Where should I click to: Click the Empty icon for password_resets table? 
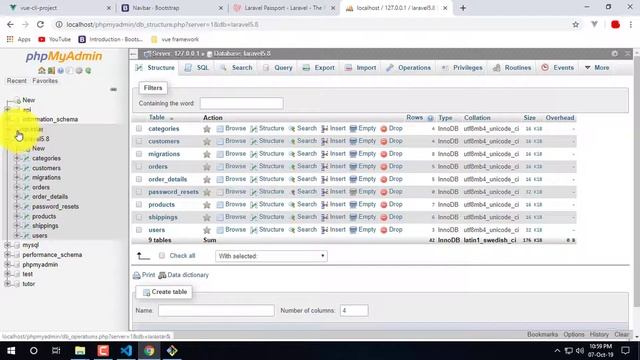(353, 192)
